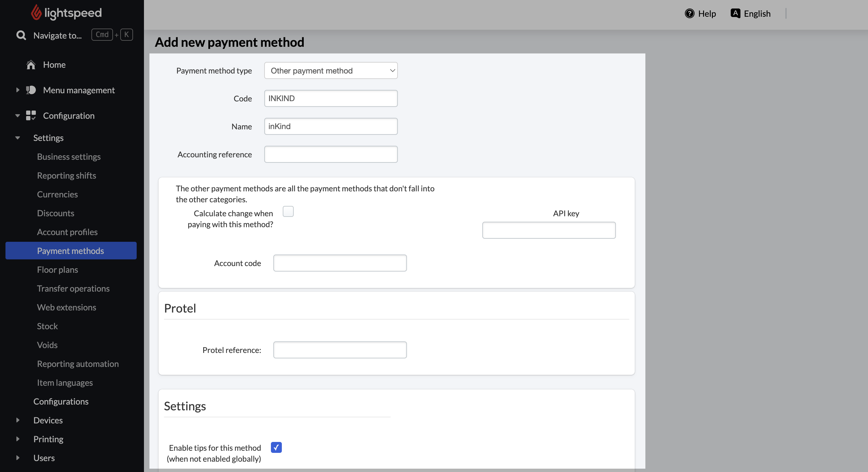Open Reporting shifts in sidebar
This screenshot has width=868, height=472.
click(x=67, y=176)
